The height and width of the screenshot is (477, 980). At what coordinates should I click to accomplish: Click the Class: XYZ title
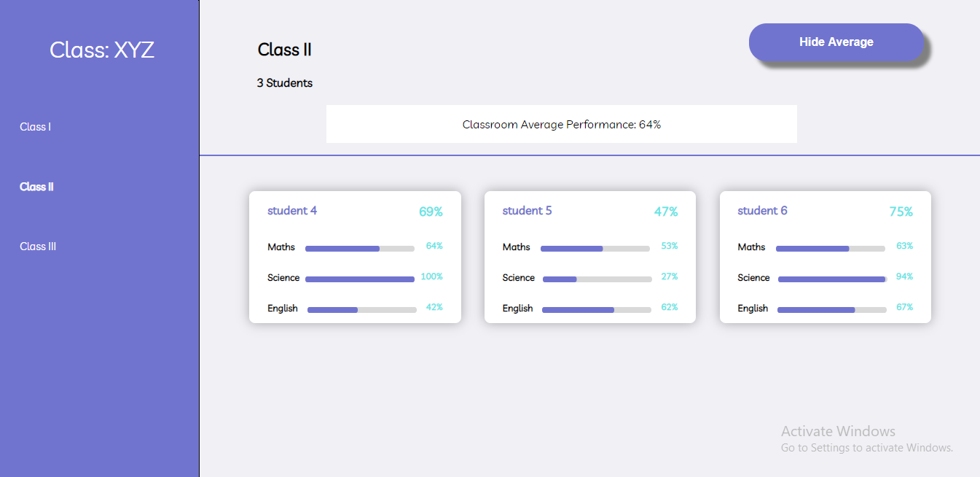click(x=101, y=50)
